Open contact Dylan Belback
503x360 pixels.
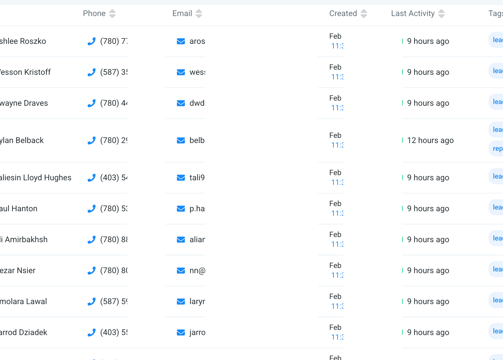click(x=22, y=141)
